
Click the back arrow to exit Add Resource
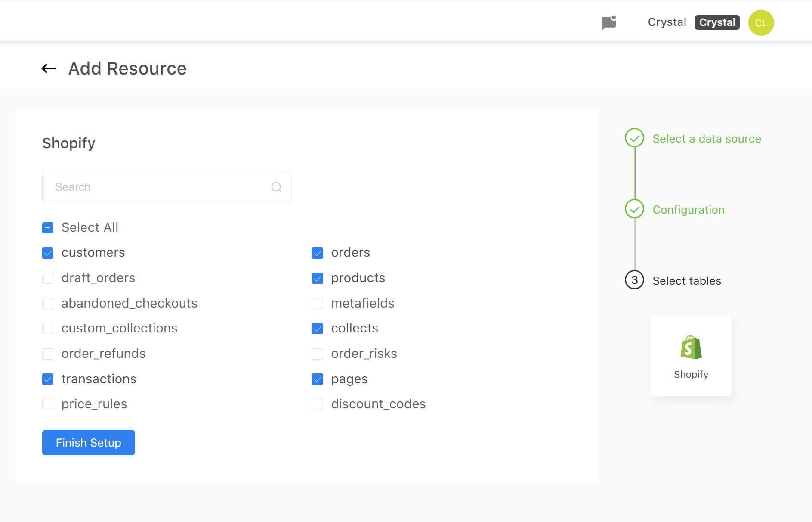click(x=48, y=68)
